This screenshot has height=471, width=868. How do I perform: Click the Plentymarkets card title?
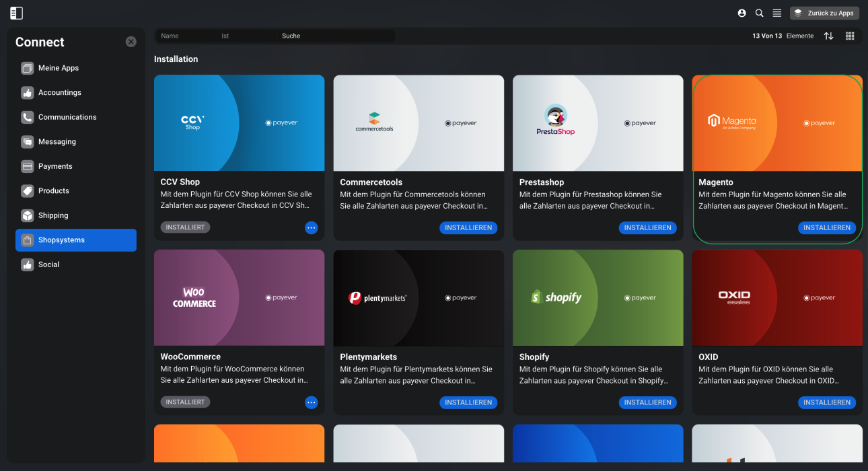point(368,357)
